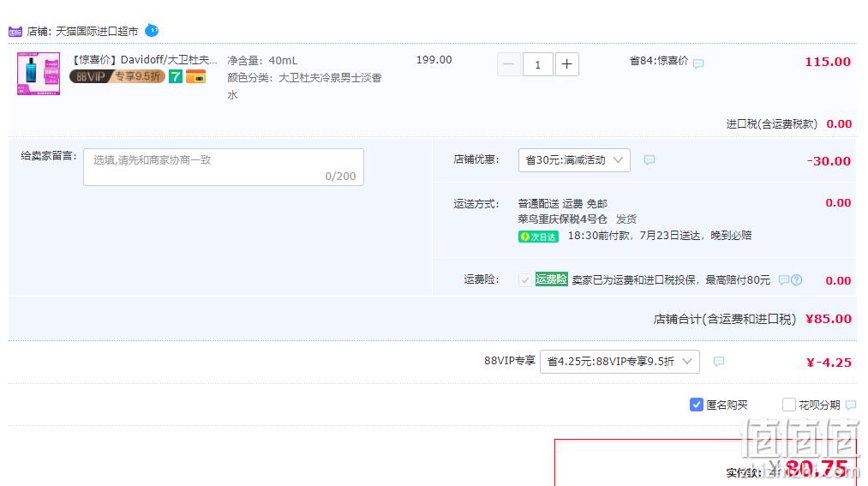This screenshot has width=868, height=486.
Task: Increase quantity with the plus button
Action: point(566,64)
